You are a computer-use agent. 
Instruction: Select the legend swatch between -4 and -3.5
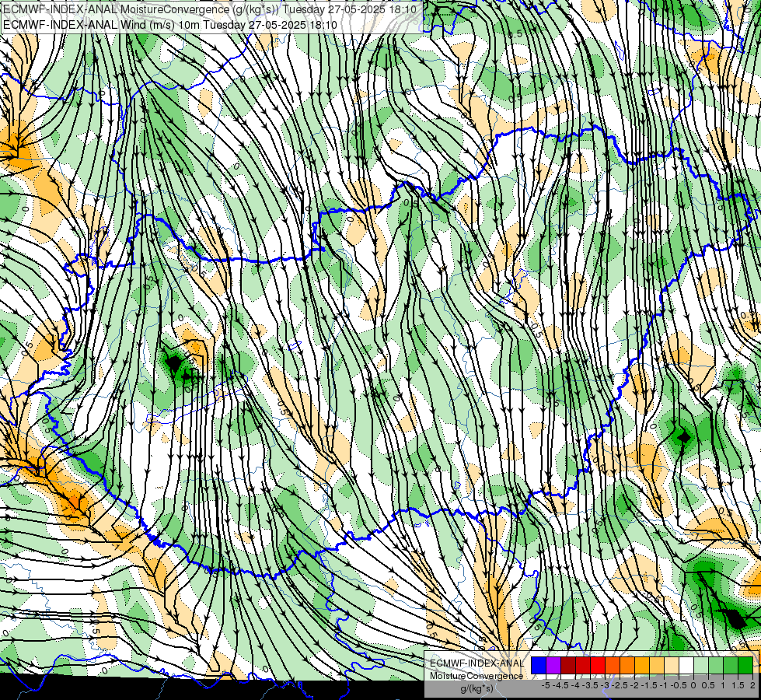pyautogui.click(x=583, y=665)
